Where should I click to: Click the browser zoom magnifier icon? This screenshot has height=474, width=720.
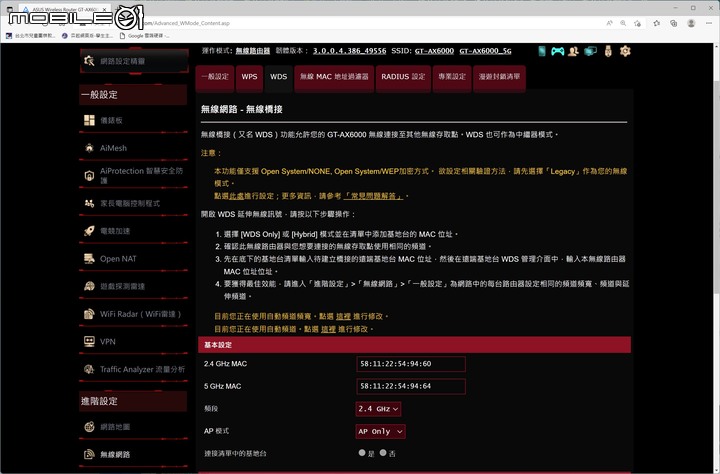pyautogui.click(x=623, y=23)
